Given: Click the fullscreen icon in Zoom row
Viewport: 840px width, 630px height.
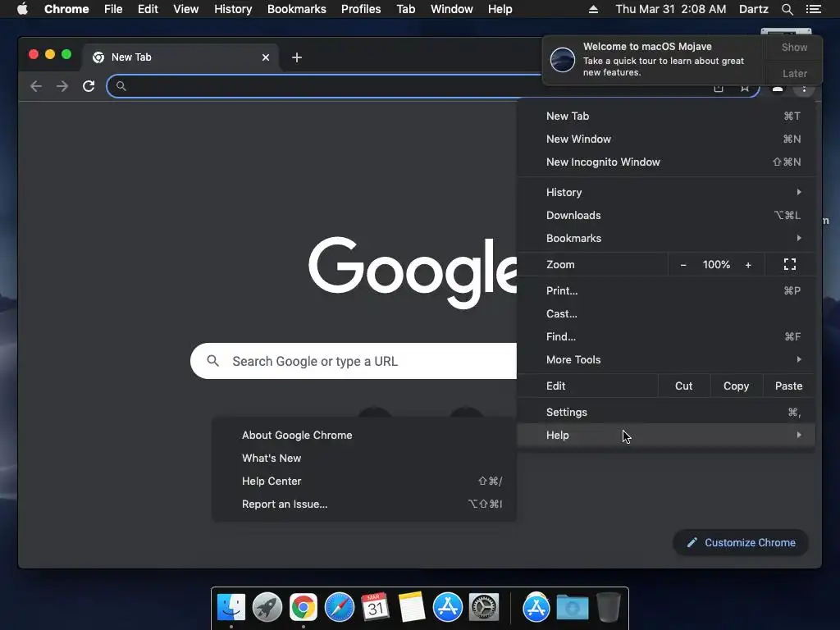Looking at the screenshot, I should click(x=790, y=264).
